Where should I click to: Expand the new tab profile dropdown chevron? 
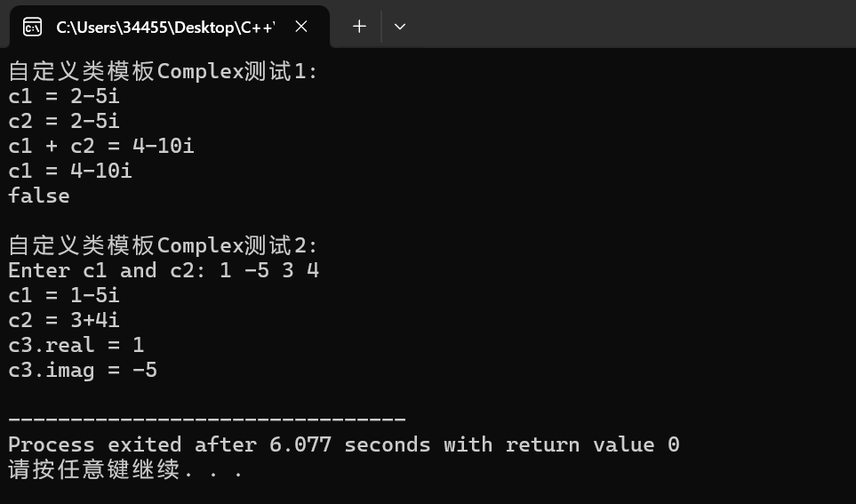coord(400,26)
